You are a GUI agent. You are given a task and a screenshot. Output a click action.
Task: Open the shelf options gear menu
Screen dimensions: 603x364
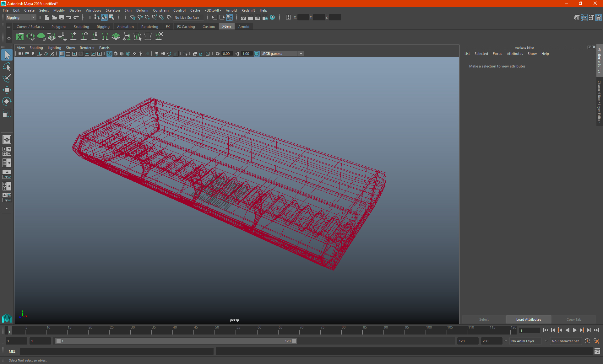(x=9, y=38)
